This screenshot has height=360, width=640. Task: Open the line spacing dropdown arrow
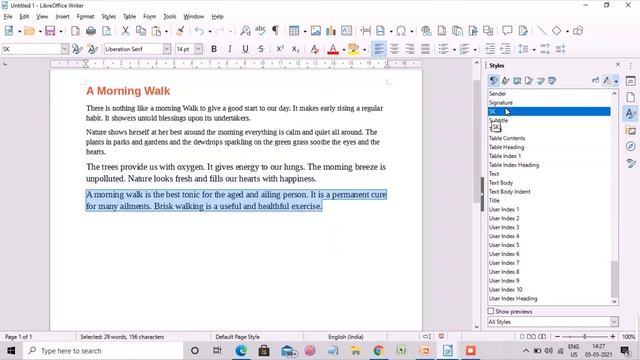tap(534, 50)
